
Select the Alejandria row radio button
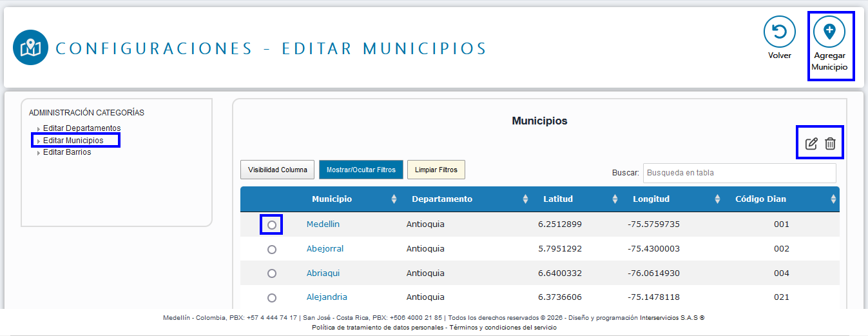point(272,298)
